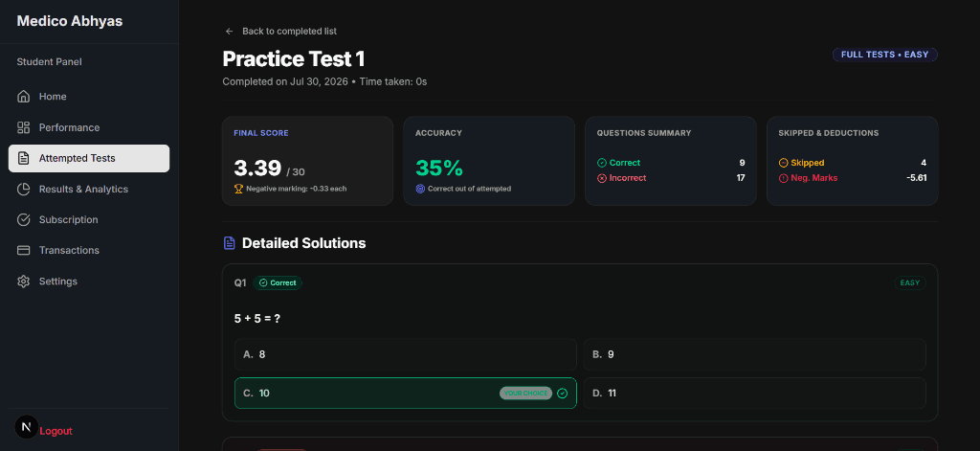Click the 35% accuracy value

click(x=438, y=169)
